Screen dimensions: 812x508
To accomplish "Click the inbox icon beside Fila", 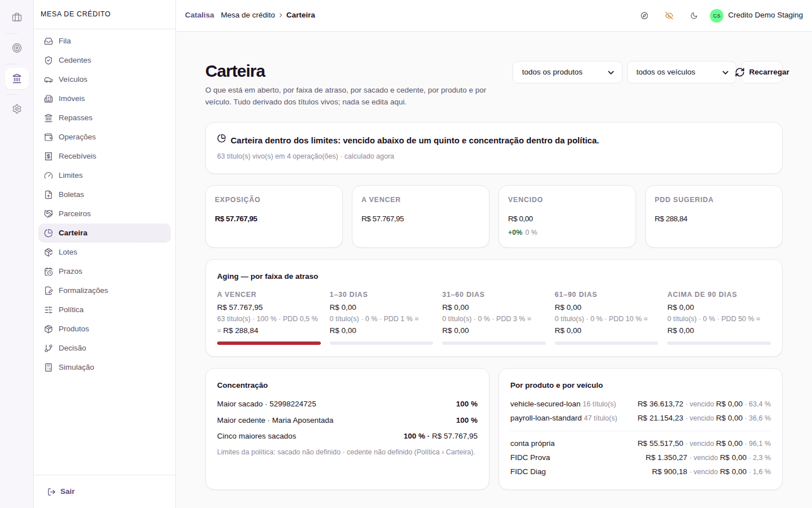I will coord(48,41).
